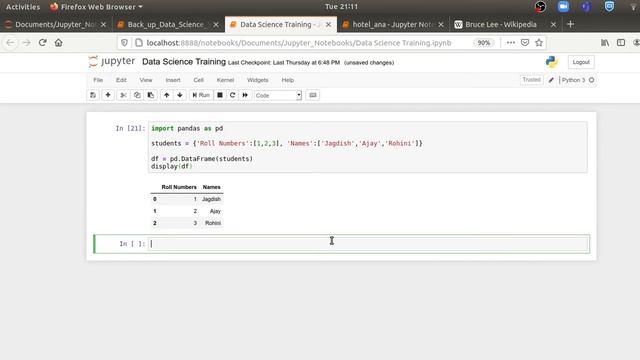This screenshot has width=640, height=360.
Task: Cut selected cells with scissors icon
Action: (x=123, y=95)
